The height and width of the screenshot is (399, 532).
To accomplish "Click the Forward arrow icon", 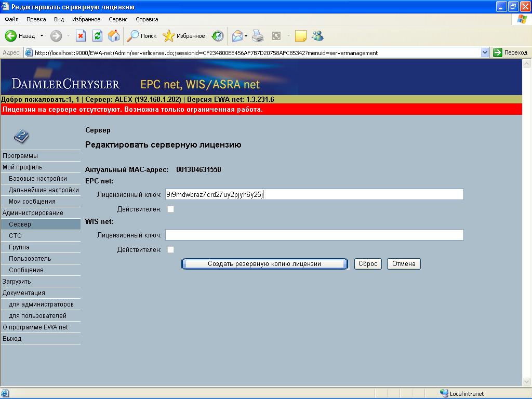I will click(56, 36).
